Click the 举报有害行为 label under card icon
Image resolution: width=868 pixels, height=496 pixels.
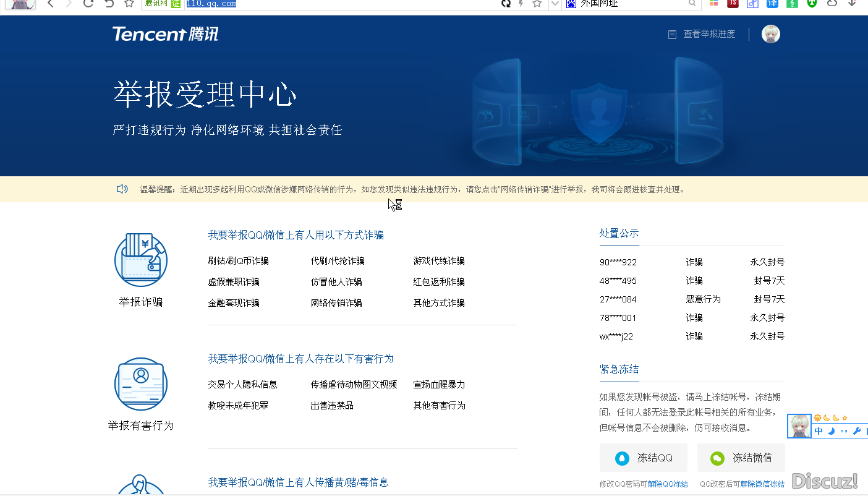point(141,426)
